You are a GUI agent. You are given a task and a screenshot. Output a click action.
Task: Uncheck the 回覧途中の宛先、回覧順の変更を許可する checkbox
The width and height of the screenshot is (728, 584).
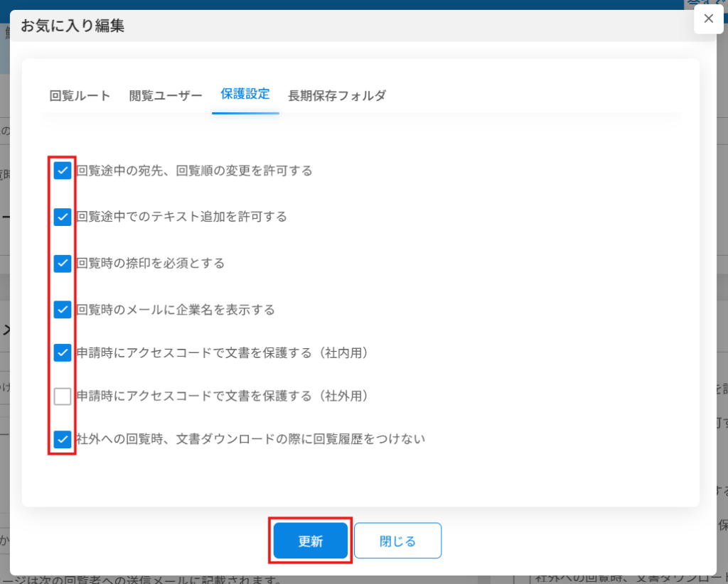(x=63, y=171)
